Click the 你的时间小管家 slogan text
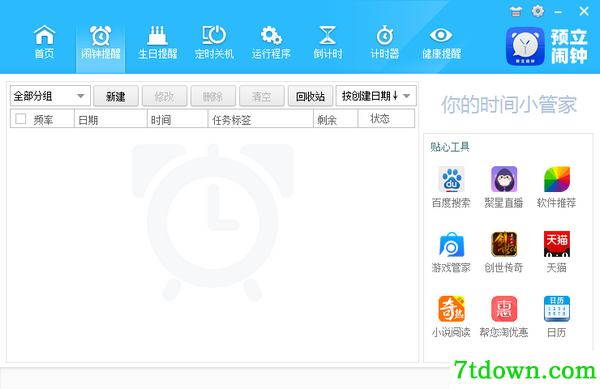Screen dimensions: 600x389 click(x=509, y=104)
